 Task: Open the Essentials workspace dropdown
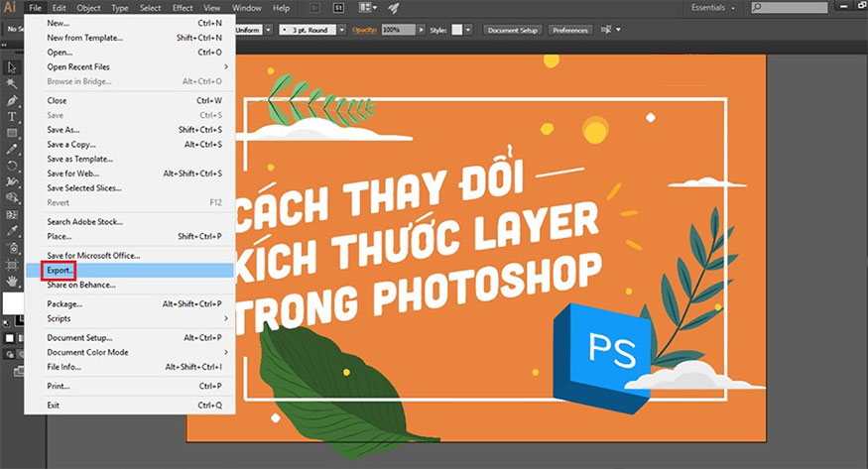click(x=713, y=8)
